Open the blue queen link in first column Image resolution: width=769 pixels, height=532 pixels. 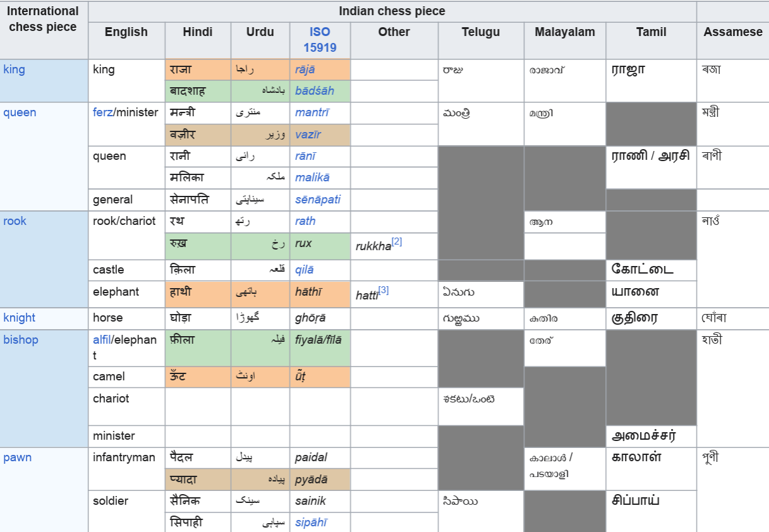click(20, 112)
